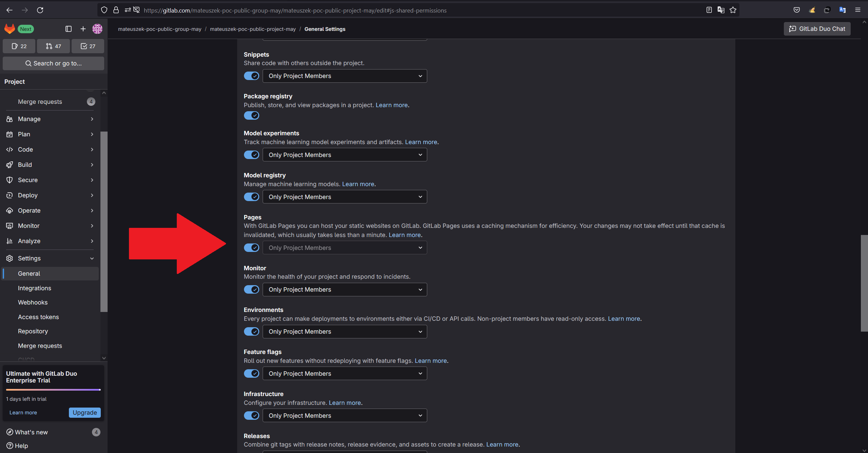Open merge requests counter showing 47
This screenshot has height=453, width=868.
[53, 46]
